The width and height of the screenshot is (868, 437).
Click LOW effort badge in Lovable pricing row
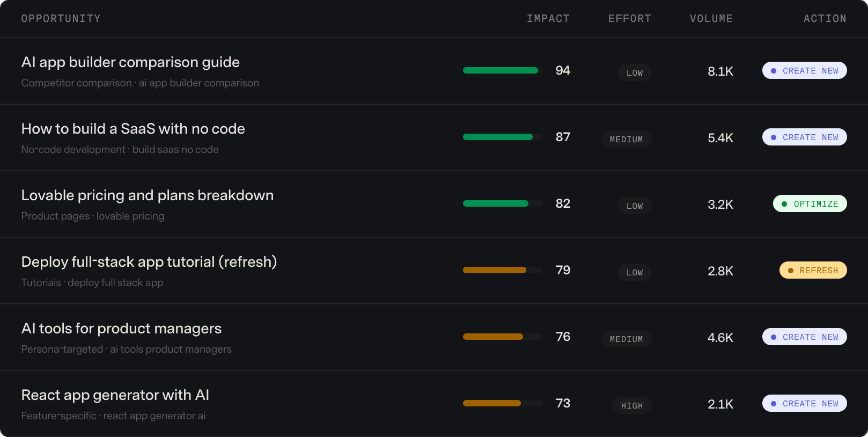[635, 206]
